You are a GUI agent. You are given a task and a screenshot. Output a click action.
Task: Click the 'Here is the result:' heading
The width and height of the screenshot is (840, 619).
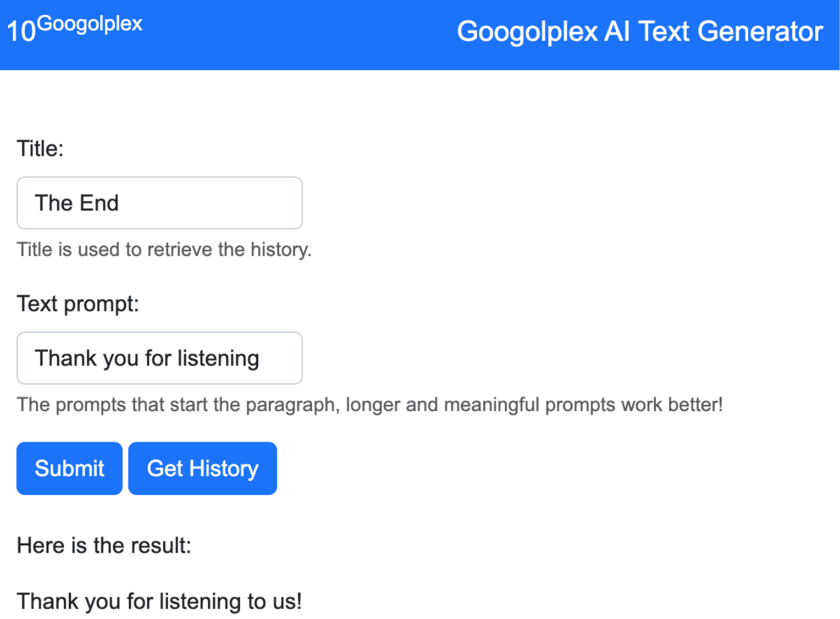pos(104,546)
